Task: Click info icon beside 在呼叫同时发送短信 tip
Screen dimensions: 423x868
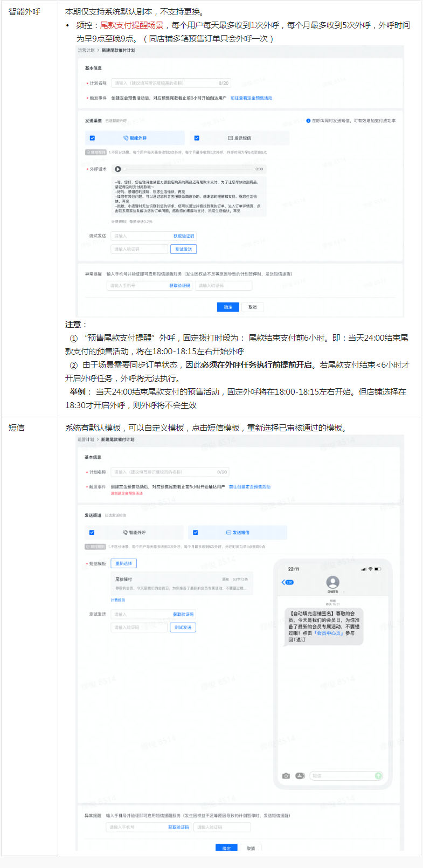Action: click(x=308, y=121)
